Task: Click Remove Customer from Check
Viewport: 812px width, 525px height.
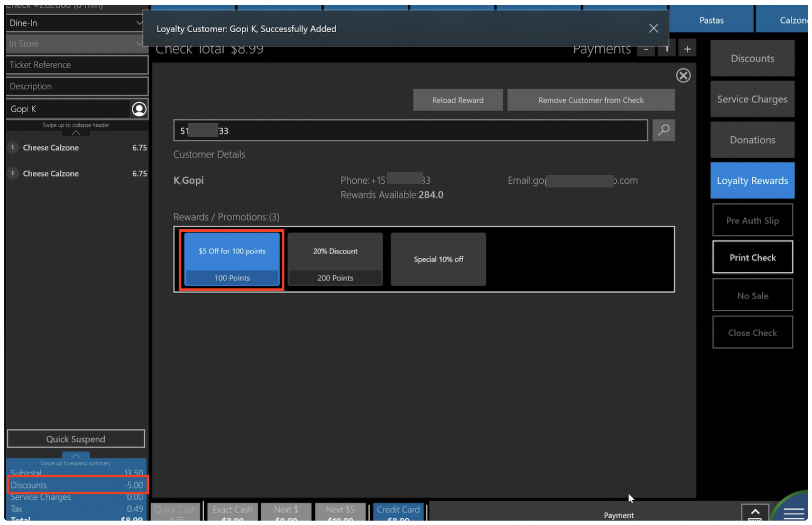Action: pyautogui.click(x=590, y=100)
